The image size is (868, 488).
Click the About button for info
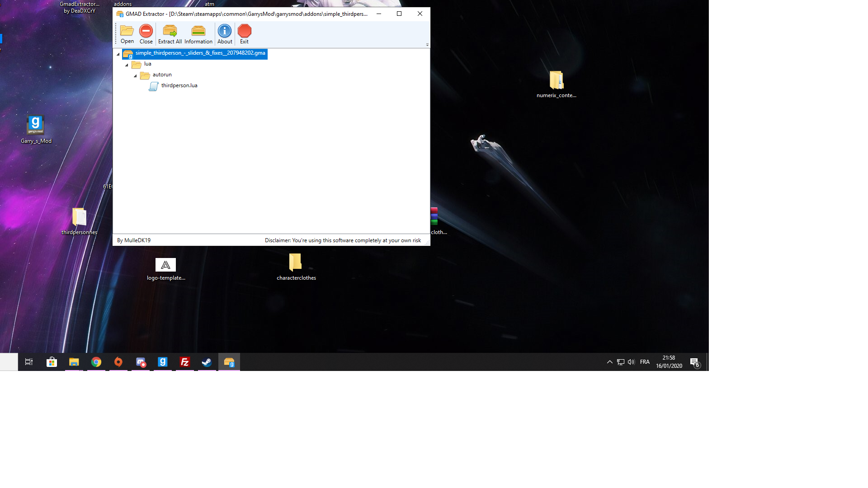pos(225,34)
